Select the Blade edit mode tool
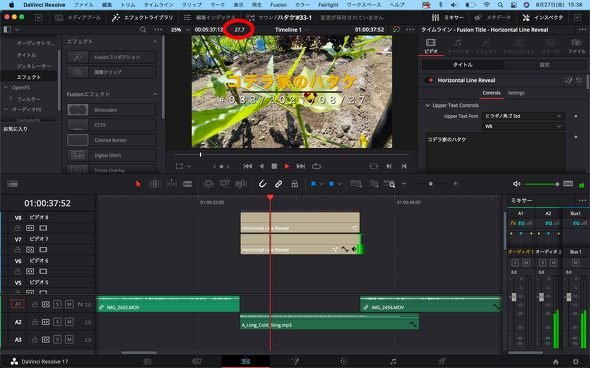The height and width of the screenshot is (368, 590). click(x=187, y=184)
